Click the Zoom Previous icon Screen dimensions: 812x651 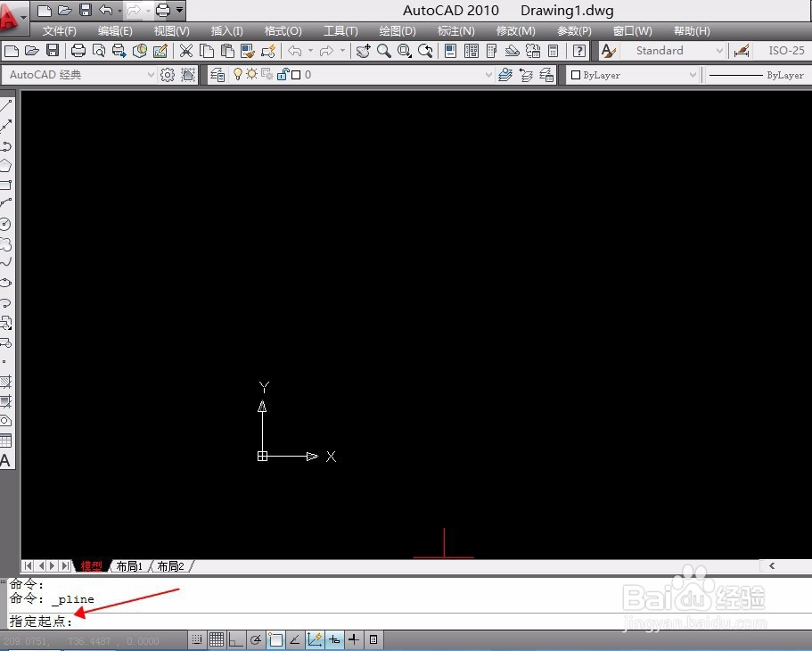(425, 51)
